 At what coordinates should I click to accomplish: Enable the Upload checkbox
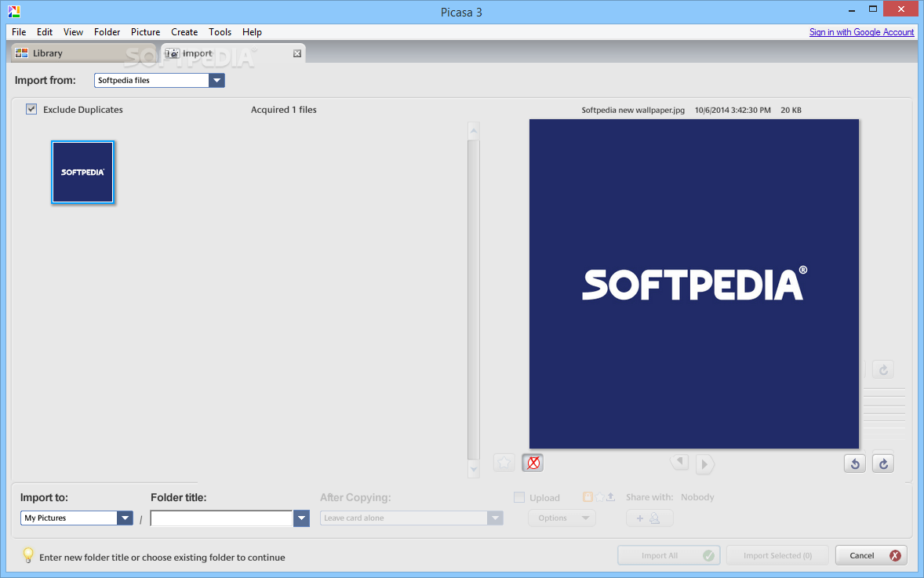pos(519,497)
